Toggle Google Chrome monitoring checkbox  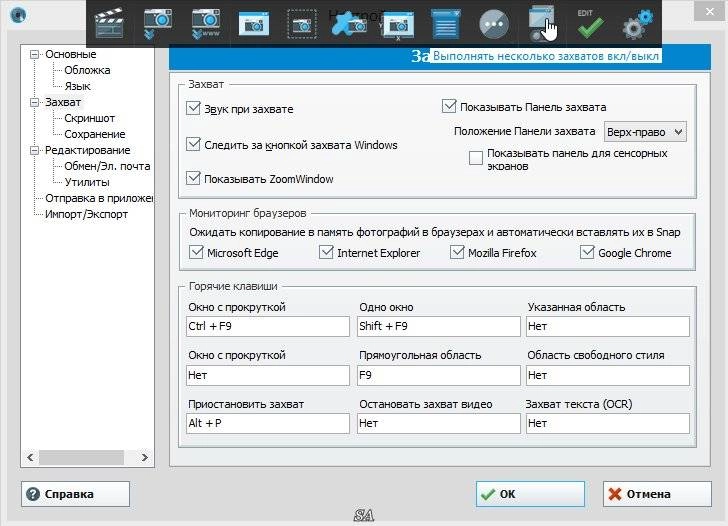click(587, 252)
